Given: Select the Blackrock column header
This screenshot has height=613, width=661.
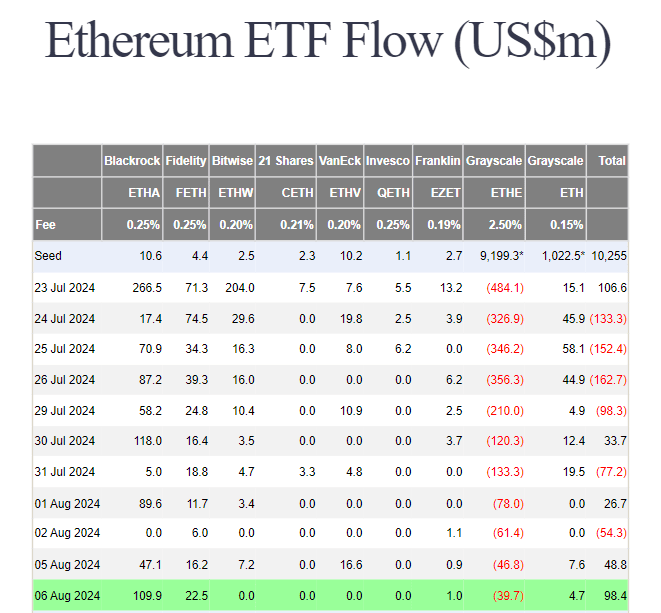Looking at the screenshot, I should tap(132, 160).
